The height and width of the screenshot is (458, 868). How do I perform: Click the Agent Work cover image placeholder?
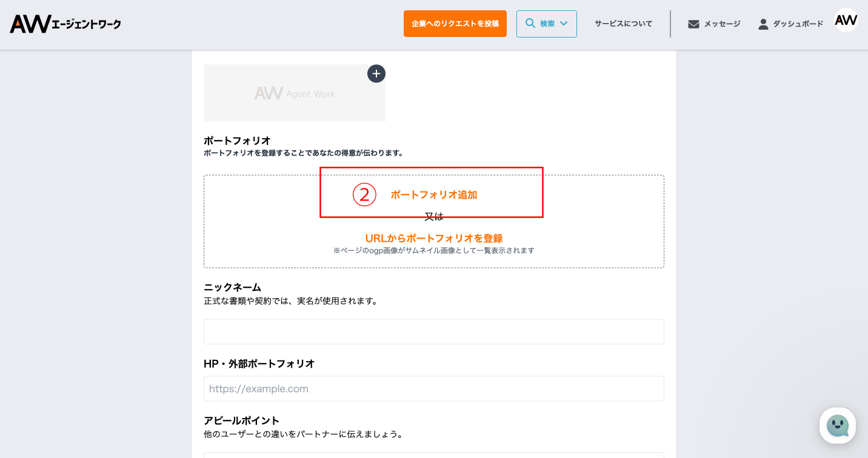tap(294, 93)
